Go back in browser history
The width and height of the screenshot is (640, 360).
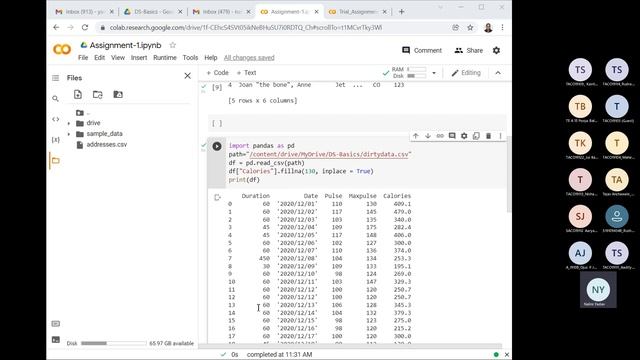[56, 27]
